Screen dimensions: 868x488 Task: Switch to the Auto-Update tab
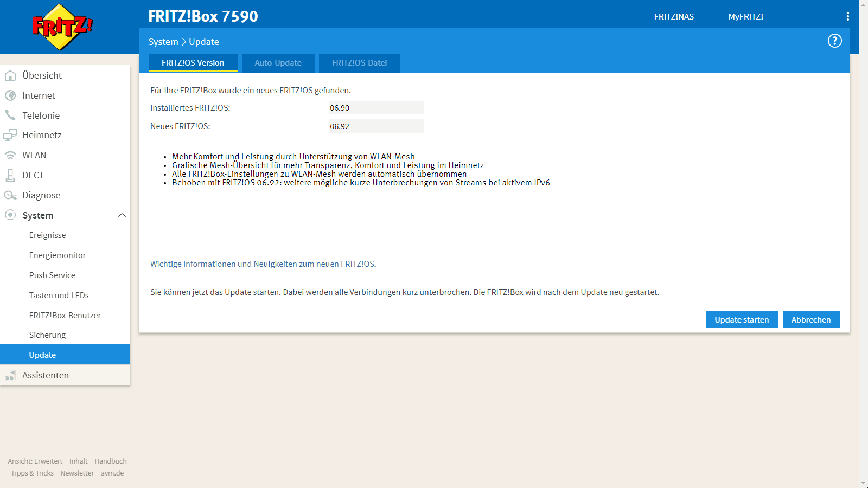pos(278,63)
